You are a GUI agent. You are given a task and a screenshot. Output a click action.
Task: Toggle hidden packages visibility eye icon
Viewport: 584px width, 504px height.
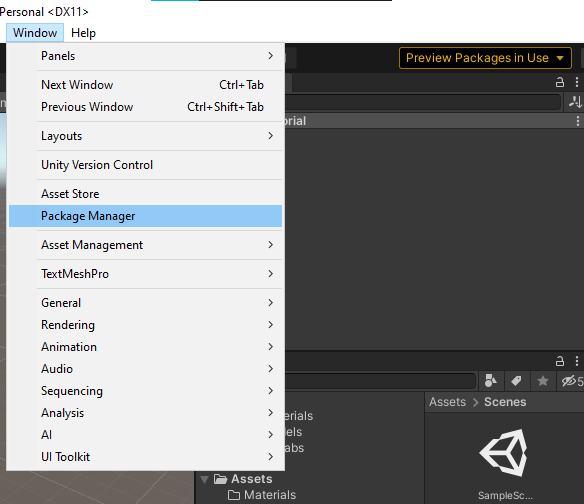point(571,381)
